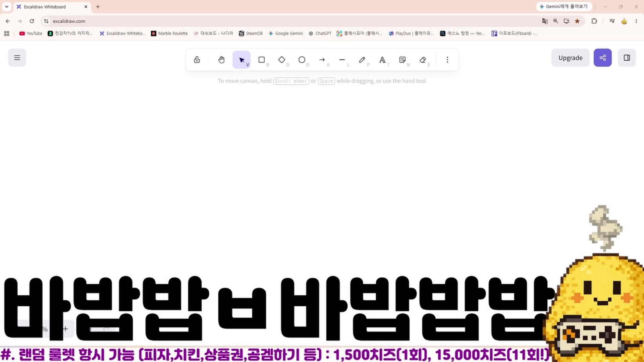Close the Excalidraw Whiteboard tab

(x=86, y=7)
